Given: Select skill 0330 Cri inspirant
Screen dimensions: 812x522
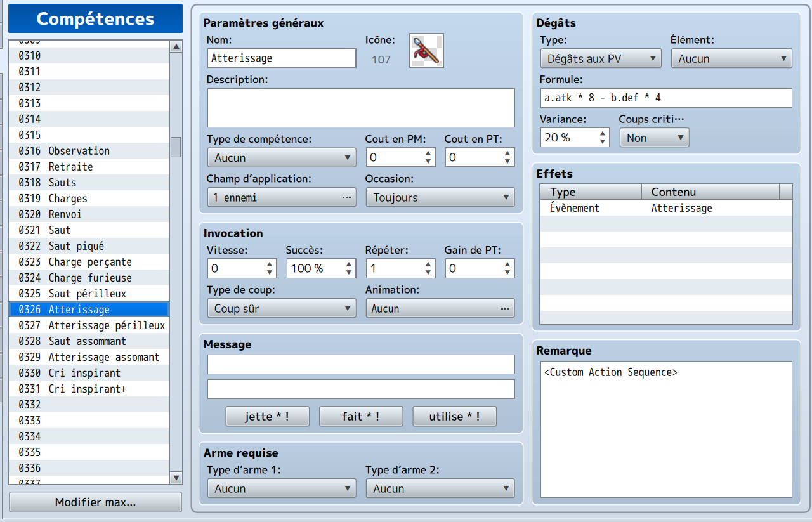Looking at the screenshot, I should coord(89,373).
